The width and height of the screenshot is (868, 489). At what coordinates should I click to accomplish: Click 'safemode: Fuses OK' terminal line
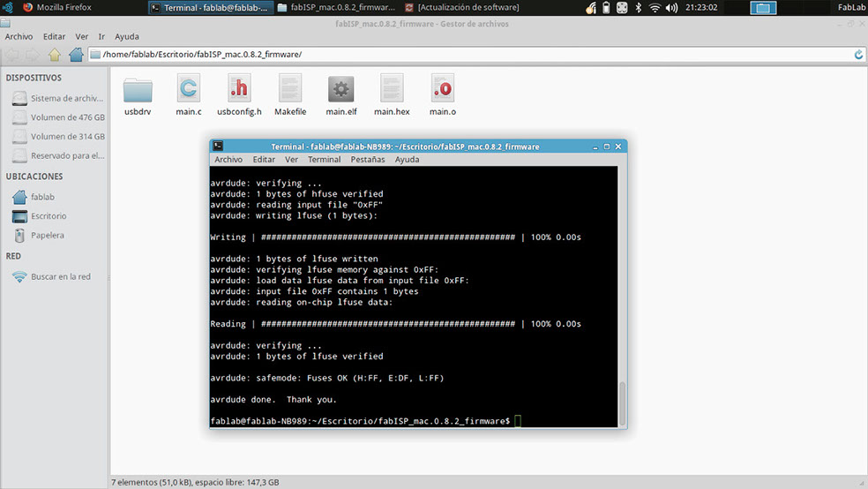pos(327,379)
